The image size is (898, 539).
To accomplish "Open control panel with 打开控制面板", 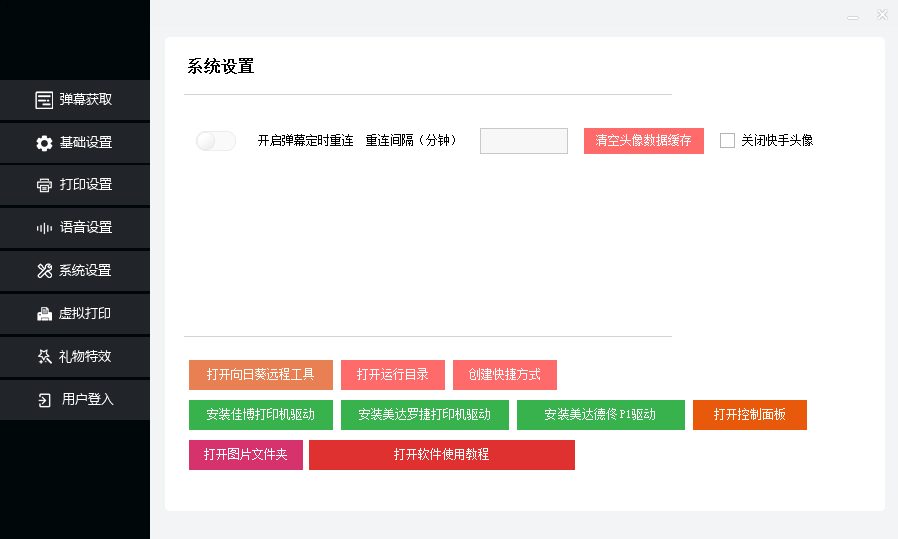I will [749, 415].
